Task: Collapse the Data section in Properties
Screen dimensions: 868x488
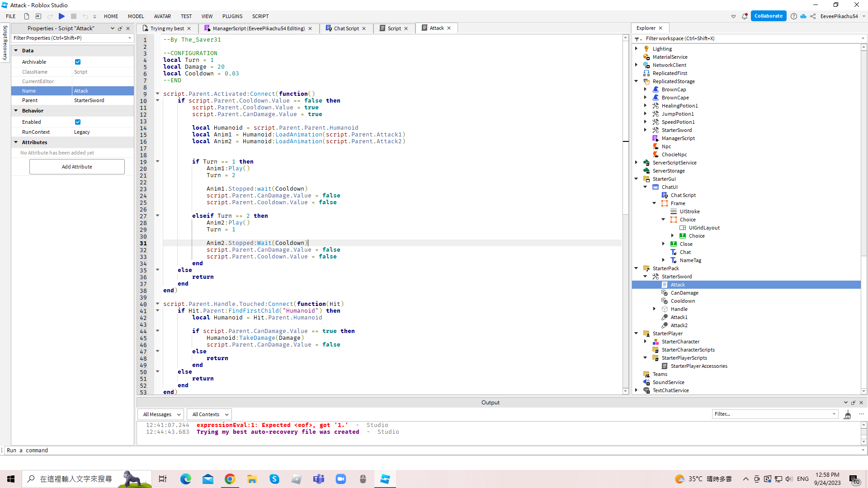Action: tap(16, 51)
